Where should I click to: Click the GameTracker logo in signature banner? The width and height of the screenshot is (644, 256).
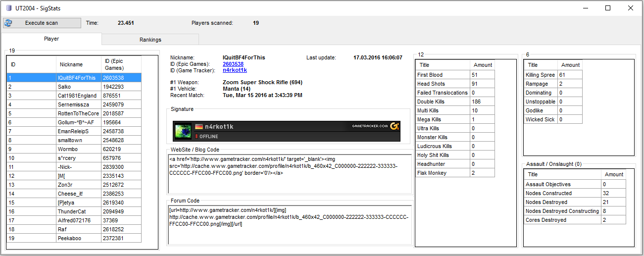[x=395, y=126]
